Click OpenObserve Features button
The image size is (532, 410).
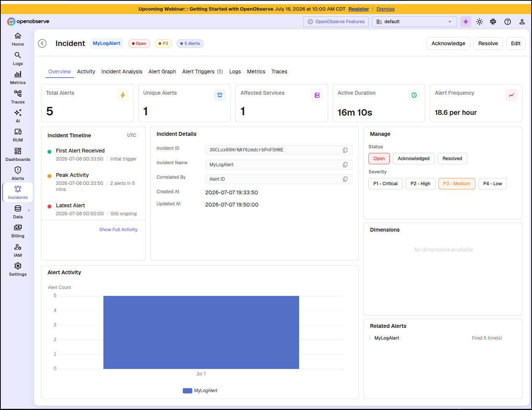(x=336, y=22)
